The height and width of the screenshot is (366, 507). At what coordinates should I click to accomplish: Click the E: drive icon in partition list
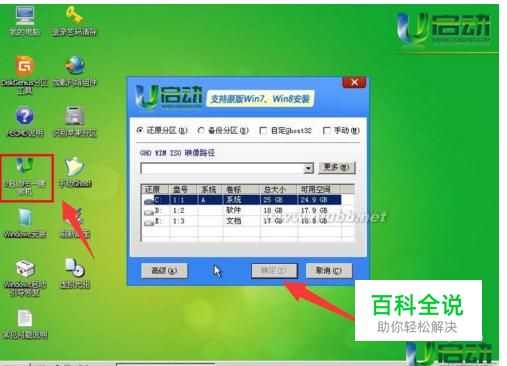[x=149, y=222]
